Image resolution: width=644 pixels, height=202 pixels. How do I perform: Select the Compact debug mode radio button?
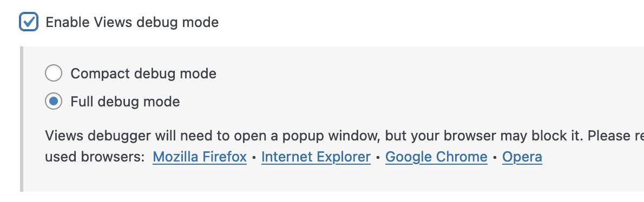pyautogui.click(x=54, y=73)
